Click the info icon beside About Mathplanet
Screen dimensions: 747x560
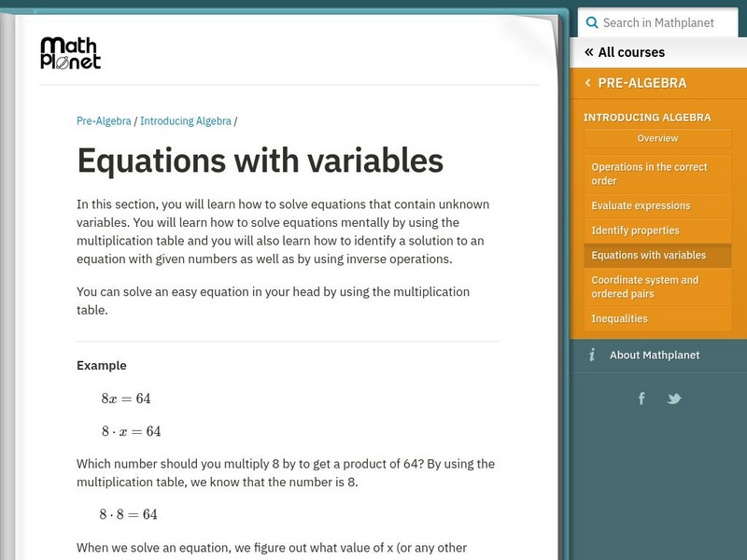[591, 356]
